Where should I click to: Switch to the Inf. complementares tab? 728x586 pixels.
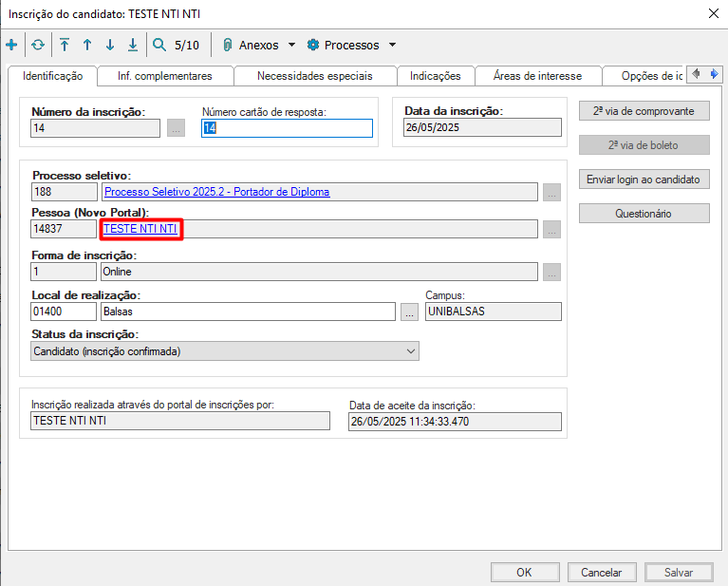pyautogui.click(x=164, y=76)
